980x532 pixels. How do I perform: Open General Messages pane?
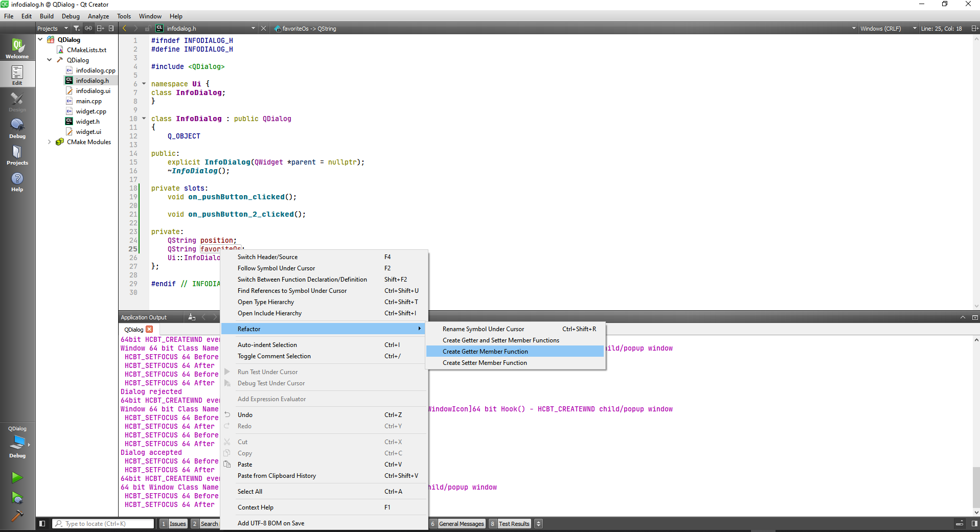(x=457, y=523)
